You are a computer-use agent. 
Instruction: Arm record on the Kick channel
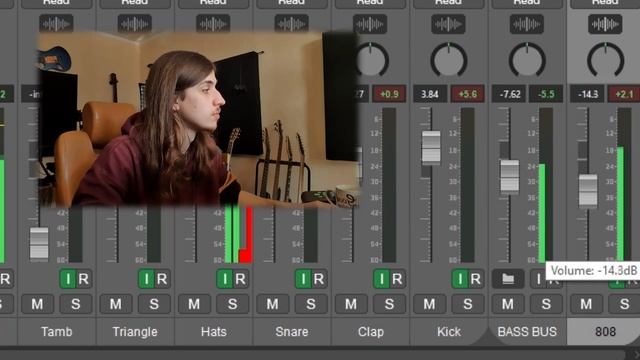[476, 279]
